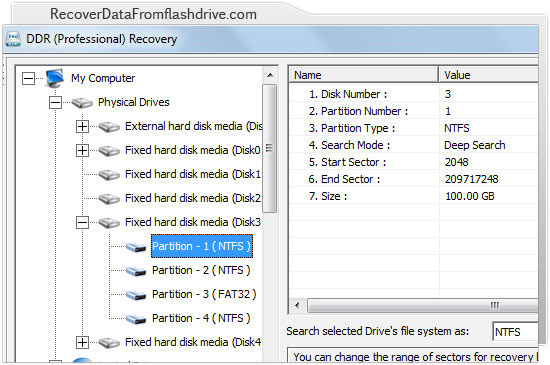Expand the Disk0 fixed hard disk node
This screenshot has height=365, width=550.
click(x=82, y=150)
